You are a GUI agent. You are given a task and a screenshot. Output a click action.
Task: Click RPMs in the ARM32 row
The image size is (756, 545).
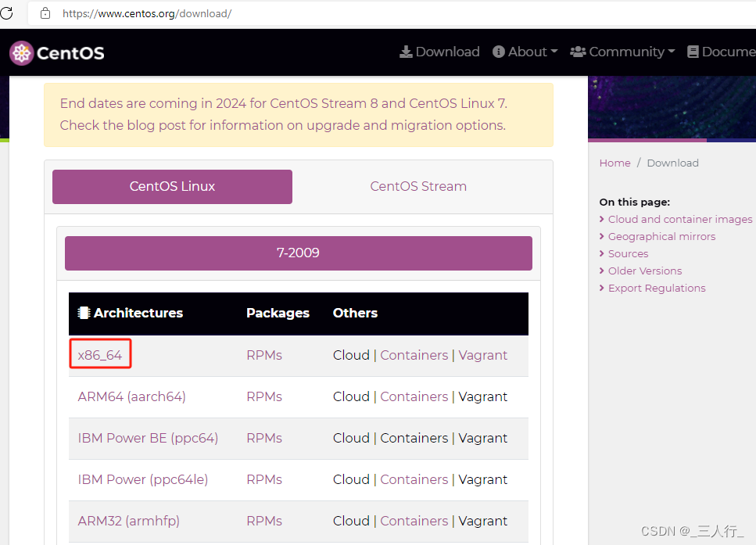pyautogui.click(x=264, y=521)
